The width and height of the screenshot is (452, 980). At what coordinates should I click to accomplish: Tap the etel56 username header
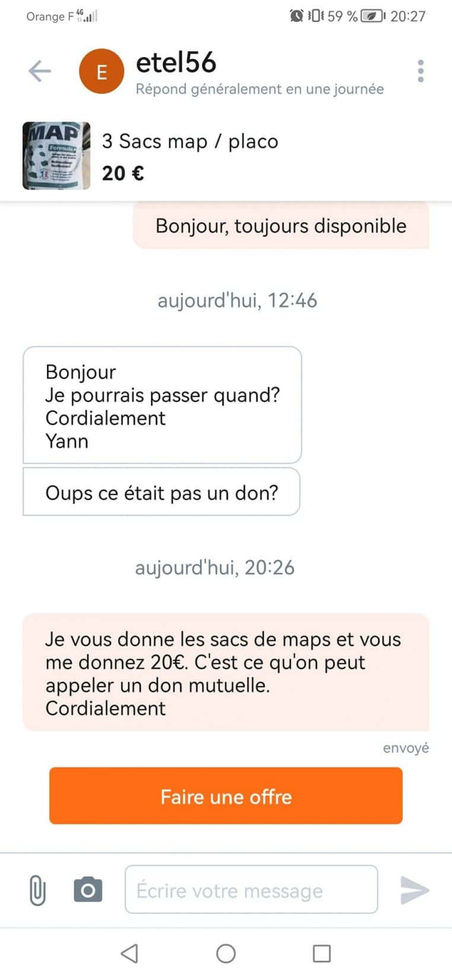(x=176, y=63)
